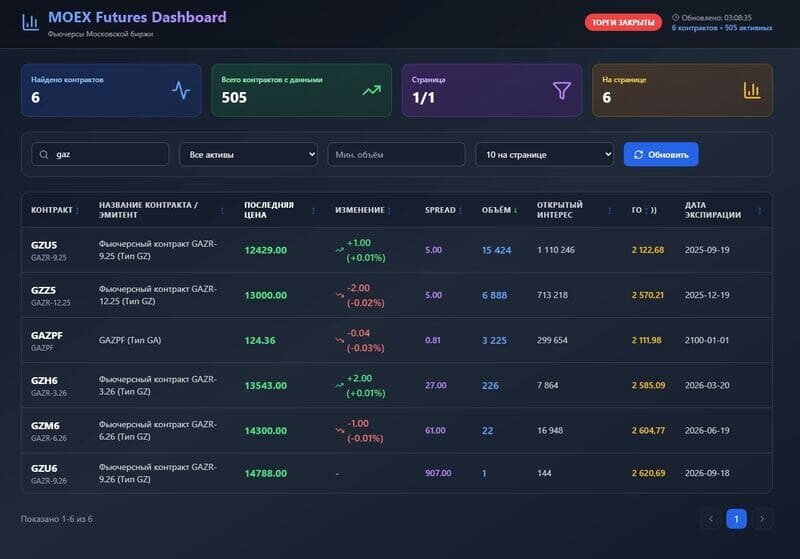This screenshot has height=559, width=800.
Task: Click expiration date 2100-01-01
Action: point(707,340)
